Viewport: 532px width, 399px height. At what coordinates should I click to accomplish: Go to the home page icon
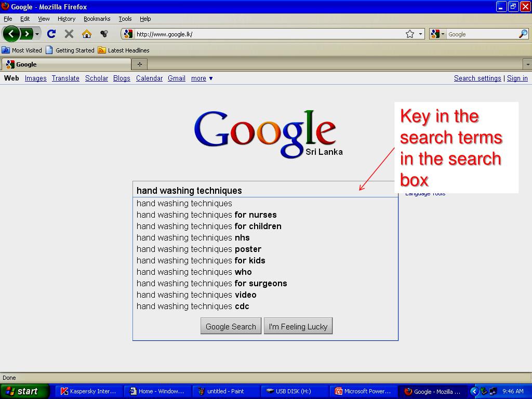coord(87,34)
